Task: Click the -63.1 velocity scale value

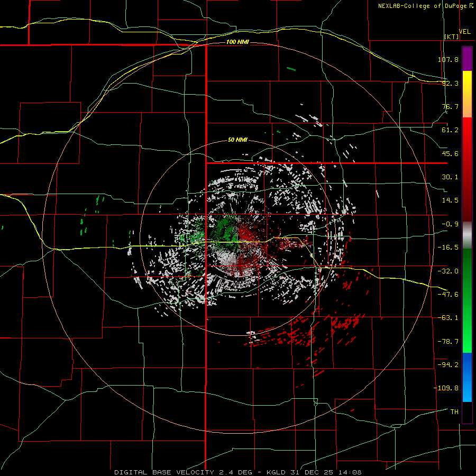Action: (448, 318)
